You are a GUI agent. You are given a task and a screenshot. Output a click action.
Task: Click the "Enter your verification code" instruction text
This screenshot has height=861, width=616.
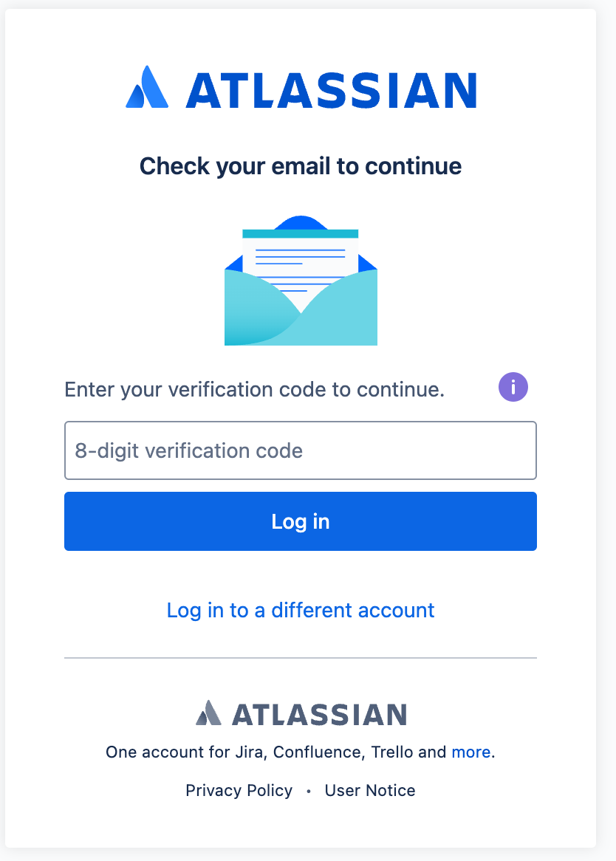255,389
